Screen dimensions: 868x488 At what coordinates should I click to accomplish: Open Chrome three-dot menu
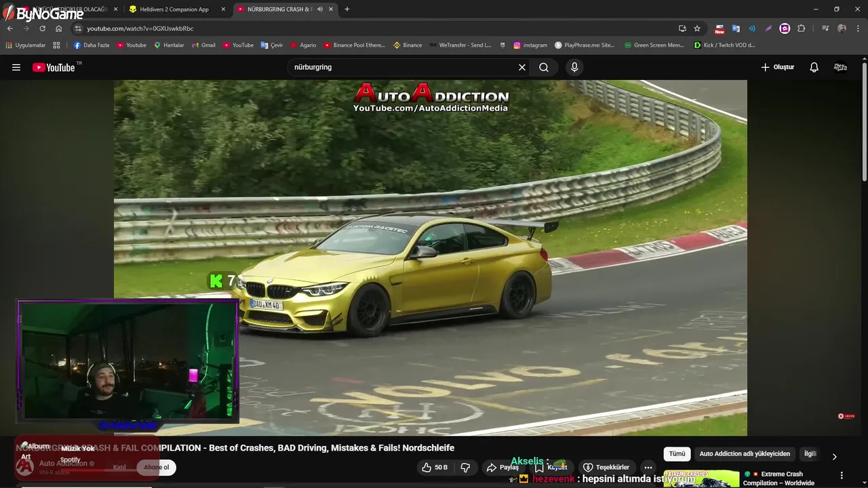[x=858, y=28]
